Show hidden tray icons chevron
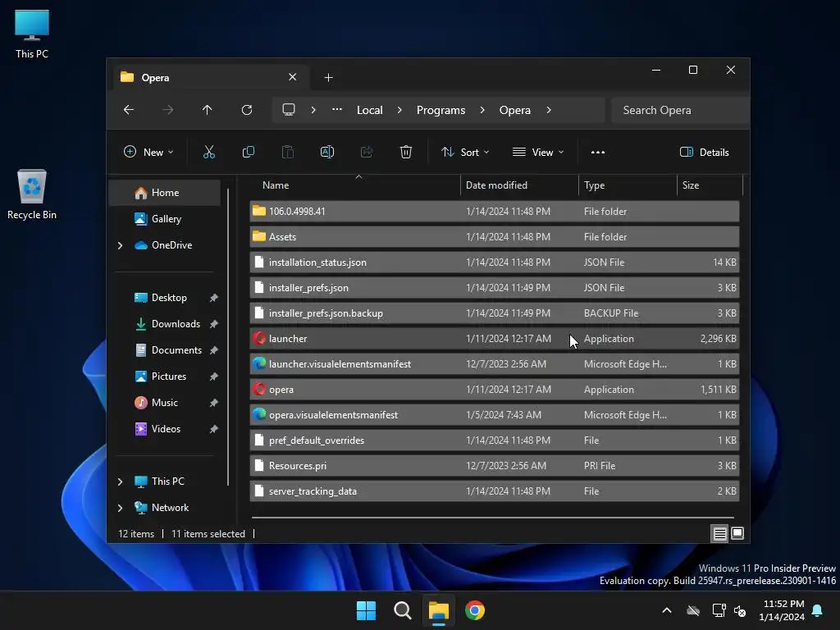This screenshot has height=630, width=840. 667,610
